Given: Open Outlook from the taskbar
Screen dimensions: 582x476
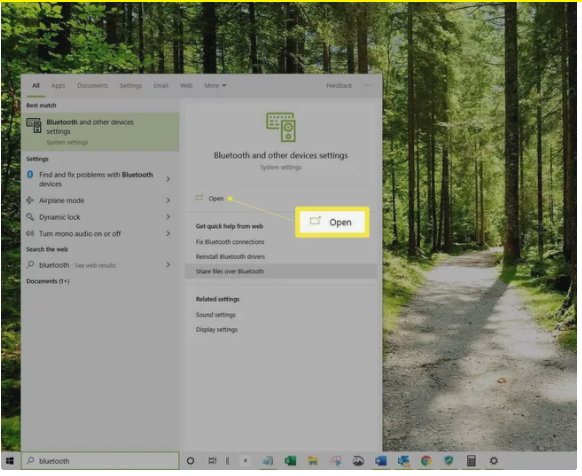Looking at the screenshot, I should click(403, 461).
